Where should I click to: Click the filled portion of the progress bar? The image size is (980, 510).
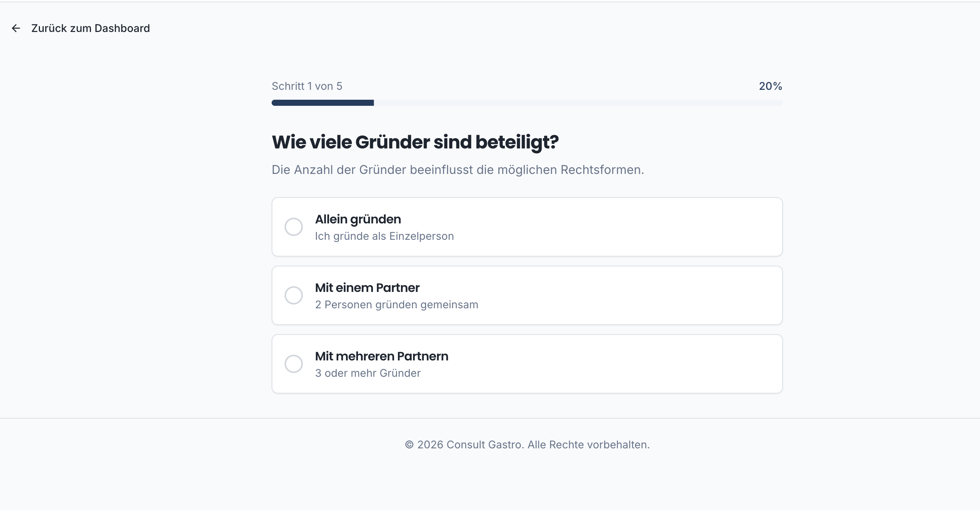pyautogui.click(x=323, y=102)
